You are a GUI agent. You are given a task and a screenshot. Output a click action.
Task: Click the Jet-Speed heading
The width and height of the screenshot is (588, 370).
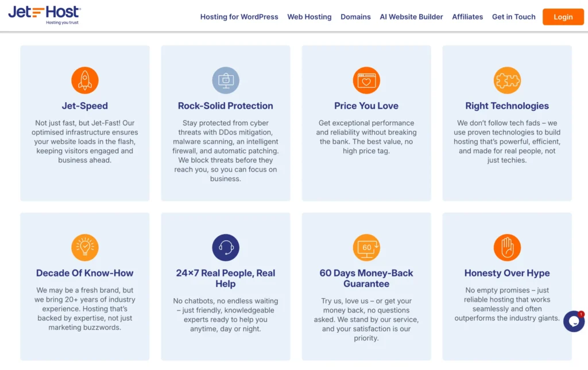(85, 106)
